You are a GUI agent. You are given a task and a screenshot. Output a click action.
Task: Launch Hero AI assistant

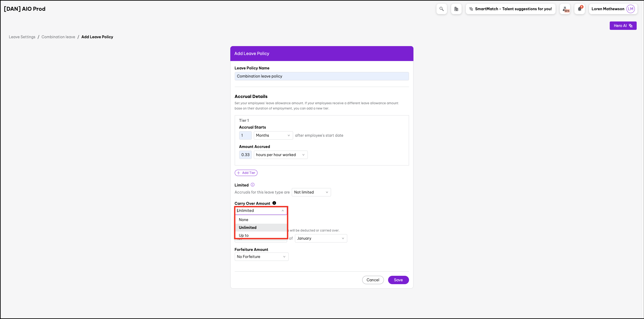coord(623,26)
